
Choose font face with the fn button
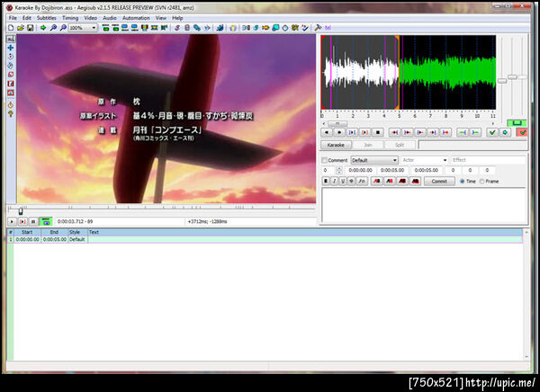coord(362,181)
